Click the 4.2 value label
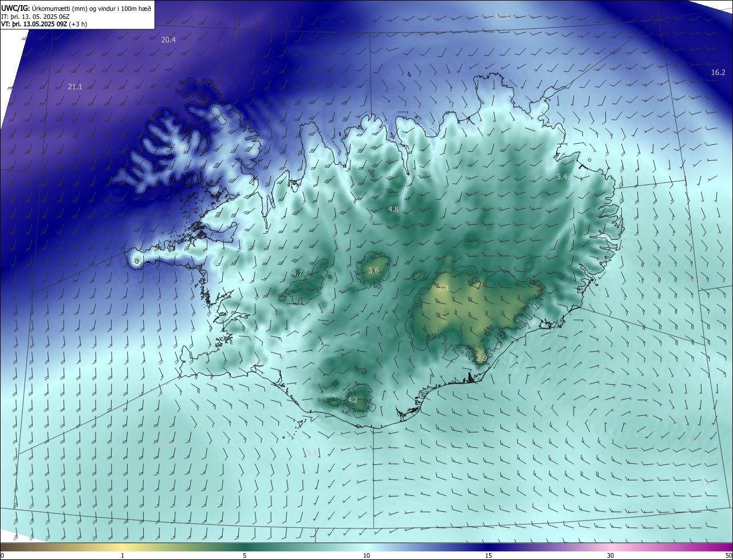This screenshot has width=733, height=560. tap(353, 400)
